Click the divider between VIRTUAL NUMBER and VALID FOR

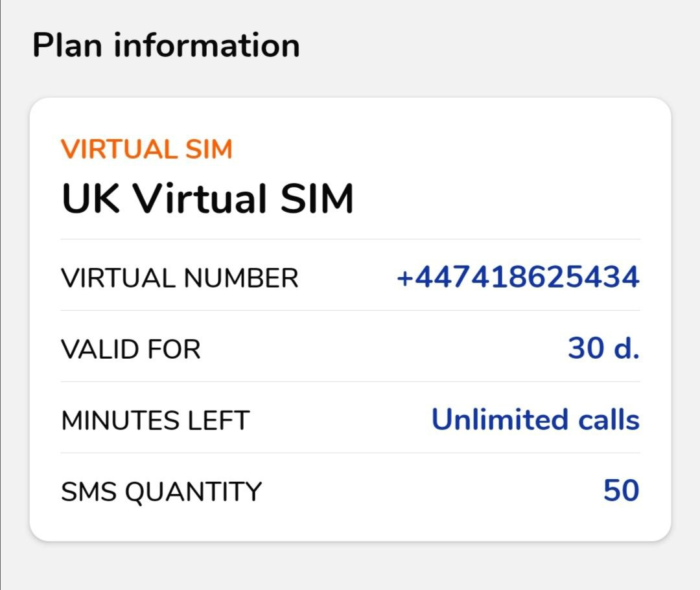click(350, 310)
